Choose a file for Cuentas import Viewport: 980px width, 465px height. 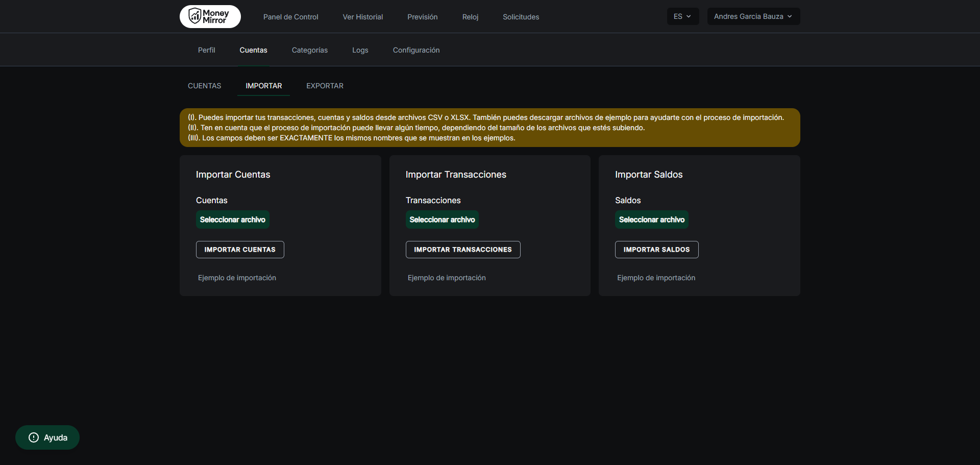click(232, 219)
